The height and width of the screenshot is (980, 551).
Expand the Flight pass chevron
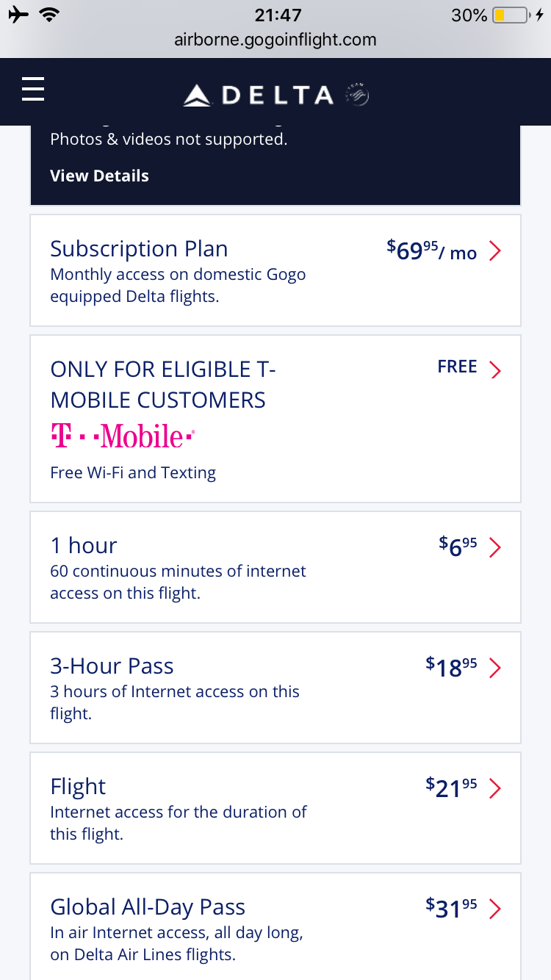(495, 788)
